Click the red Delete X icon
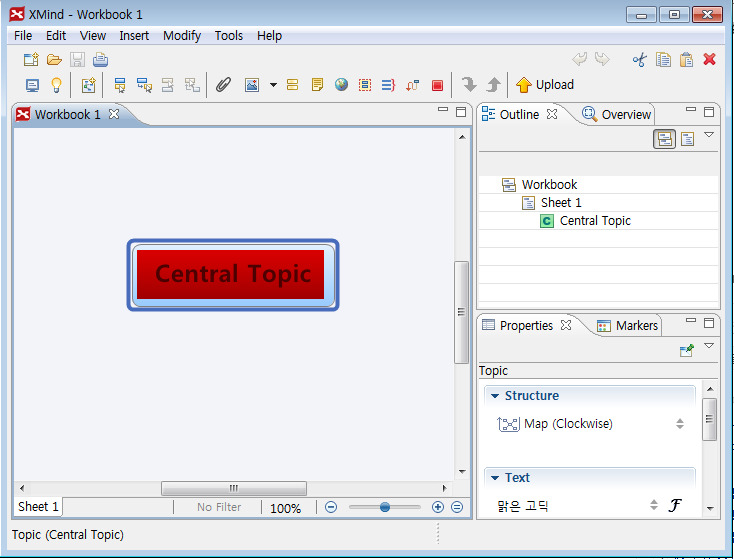 click(710, 60)
